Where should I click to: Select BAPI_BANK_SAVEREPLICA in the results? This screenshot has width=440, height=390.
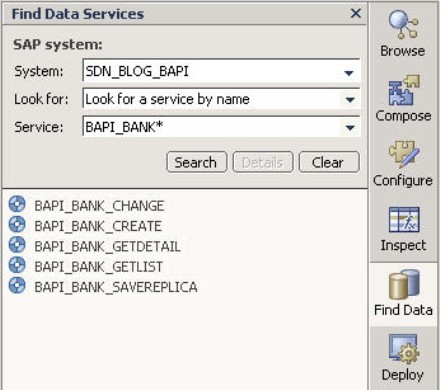tap(116, 287)
